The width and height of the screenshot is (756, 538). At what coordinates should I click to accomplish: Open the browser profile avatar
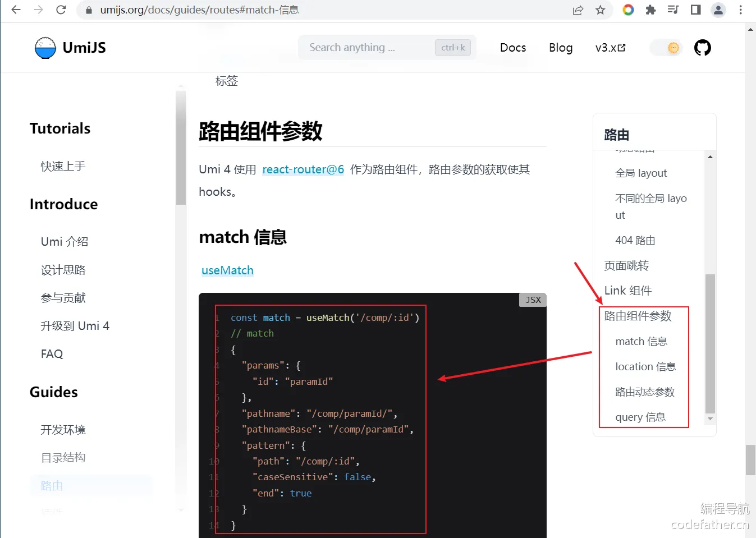coord(718,10)
